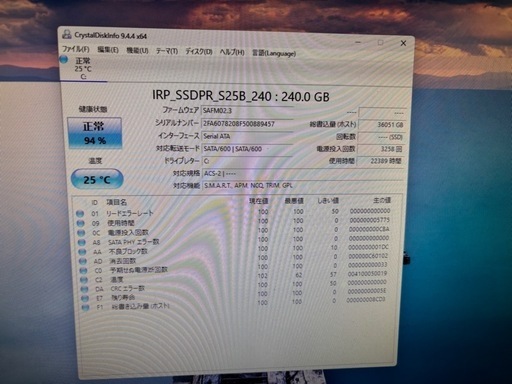512x384 pixels.
Task: Click the drive letter field C:
Action: pos(247,161)
